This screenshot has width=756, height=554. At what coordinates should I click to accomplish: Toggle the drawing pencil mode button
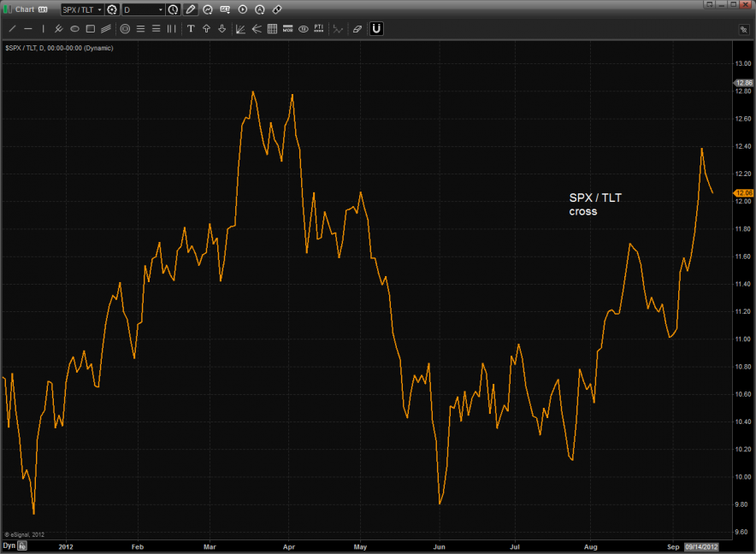click(191, 9)
